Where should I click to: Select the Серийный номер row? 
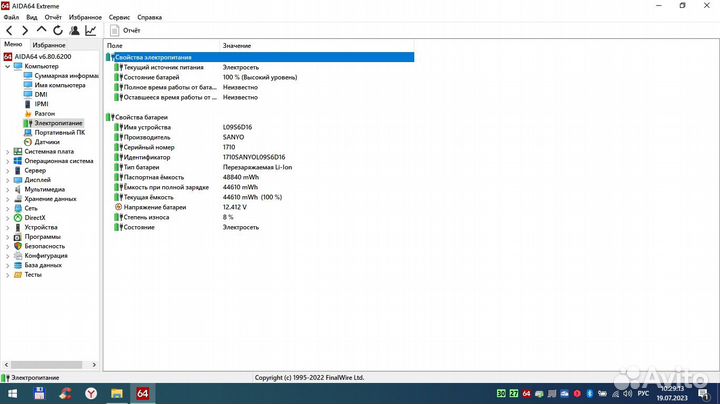(x=260, y=147)
